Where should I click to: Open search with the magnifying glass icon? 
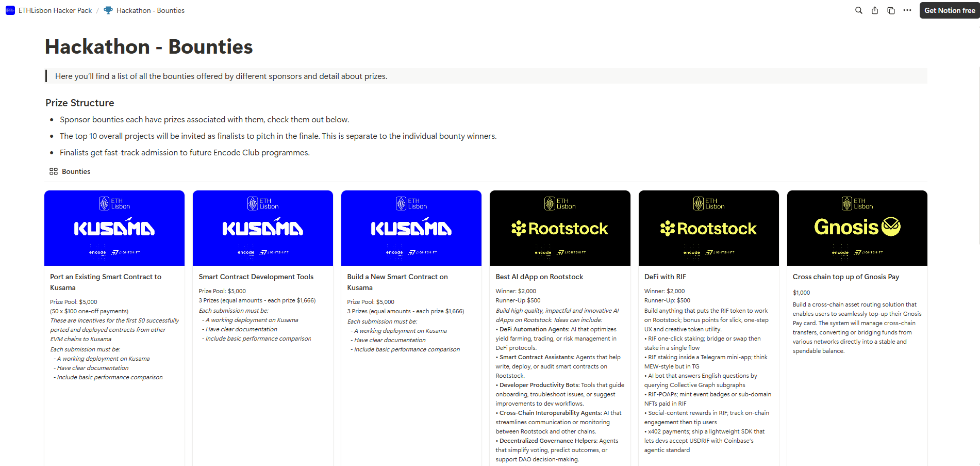pyautogui.click(x=859, y=10)
